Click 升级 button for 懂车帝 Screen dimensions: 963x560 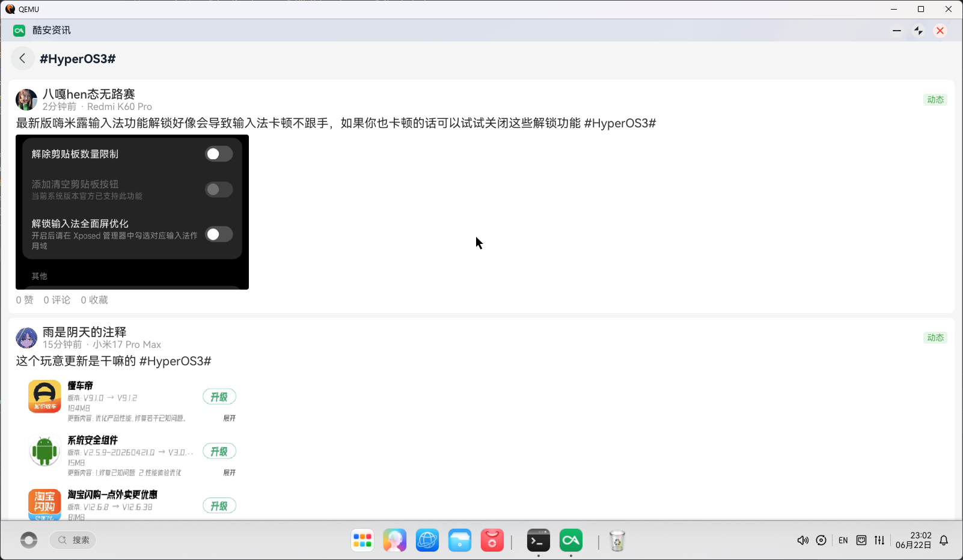(x=219, y=397)
